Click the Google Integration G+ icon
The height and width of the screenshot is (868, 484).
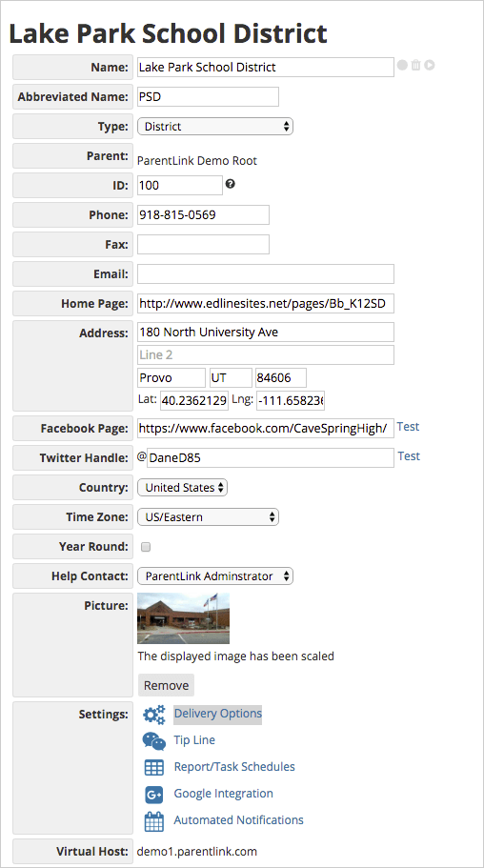(154, 795)
